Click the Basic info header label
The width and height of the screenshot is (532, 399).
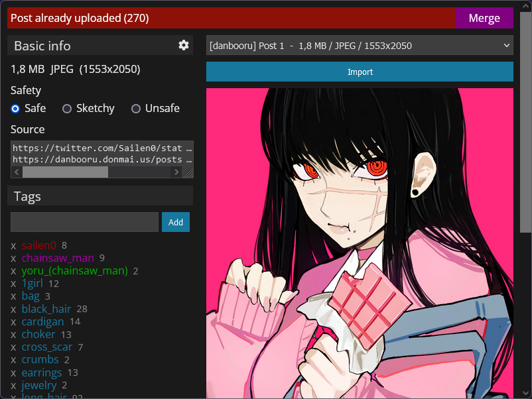[x=42, y=46]
